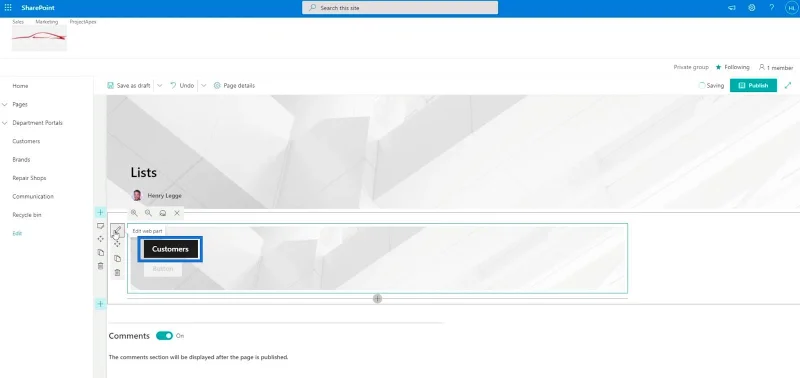Open the SharePoint app launcher
Screen dimensions: 800x378
(8, 8)
